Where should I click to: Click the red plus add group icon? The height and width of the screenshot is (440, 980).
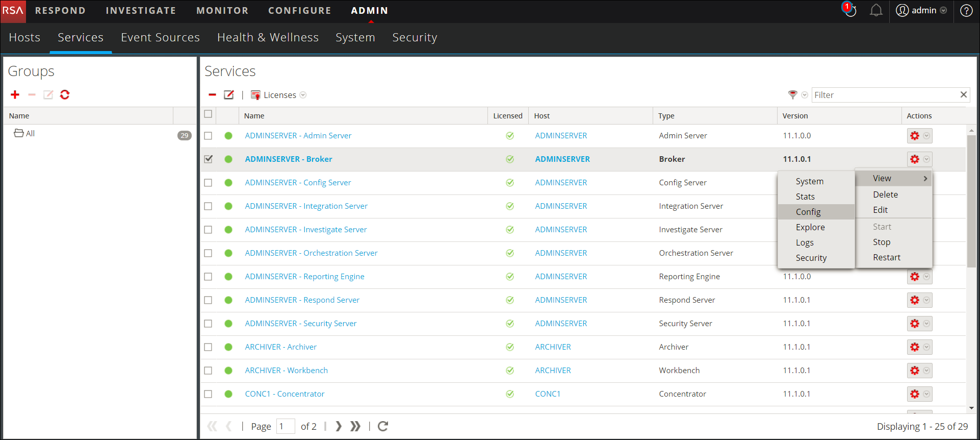point(15,94)
